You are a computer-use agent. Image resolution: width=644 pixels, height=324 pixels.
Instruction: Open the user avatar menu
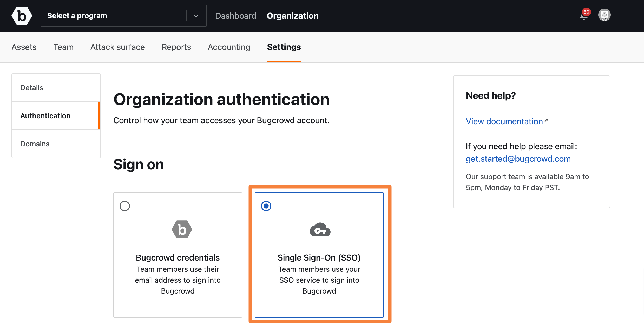click(x=604, y=15)
